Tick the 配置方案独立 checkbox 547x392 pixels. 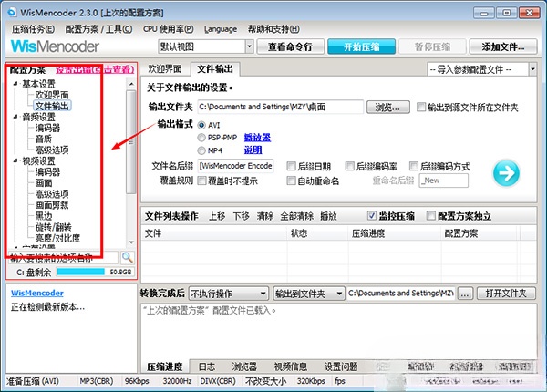point(431,216)
